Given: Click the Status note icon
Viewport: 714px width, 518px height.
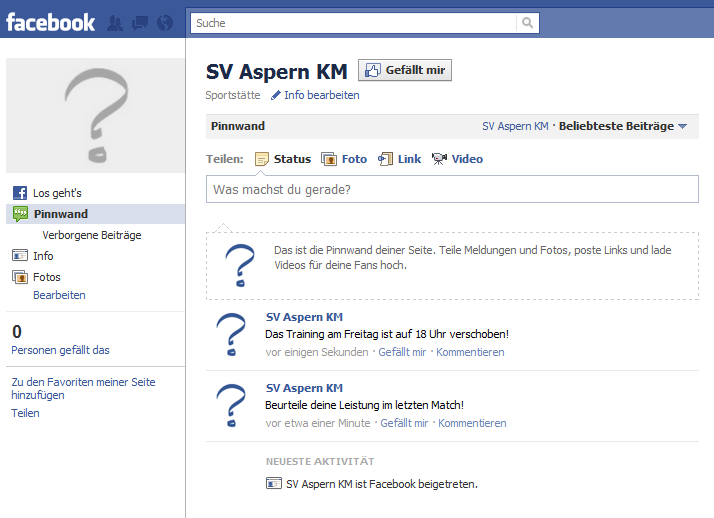Looking at the screenshot, I should [262, 159].
